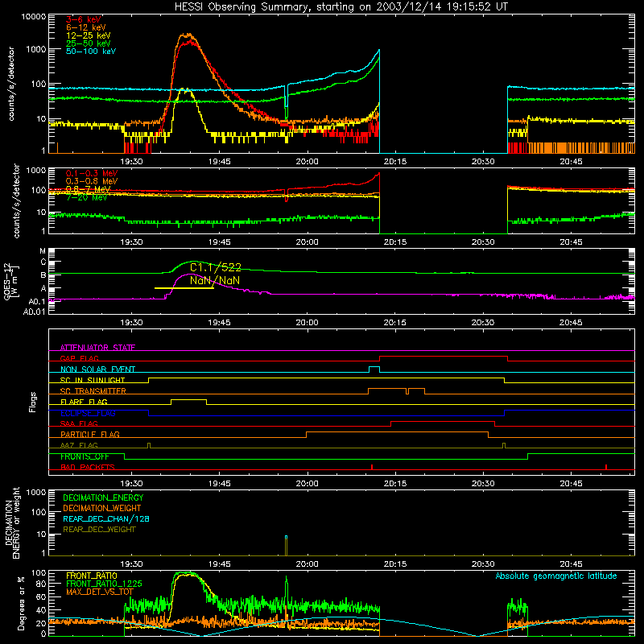Click the 7-20 MeV legend label
The width and height of the screenshot is (644, 644).
86,197
